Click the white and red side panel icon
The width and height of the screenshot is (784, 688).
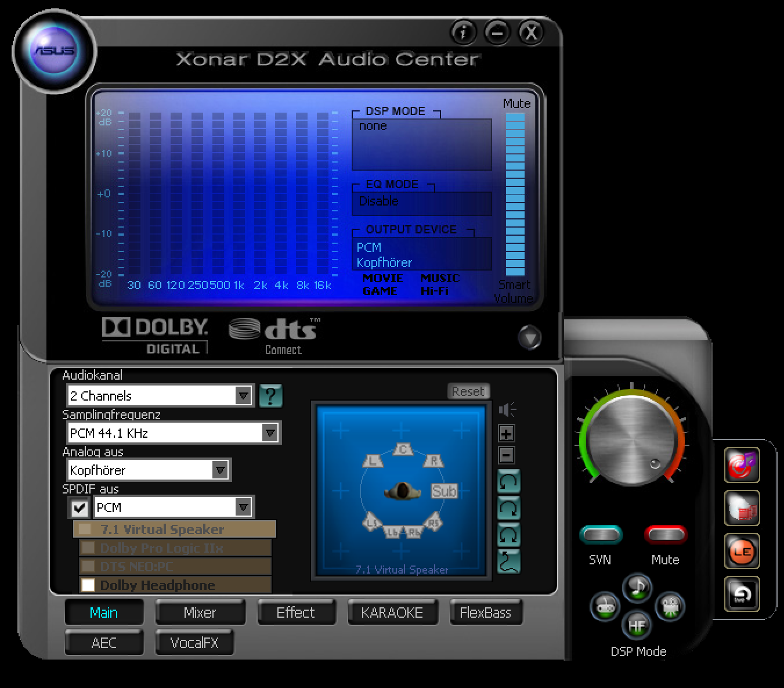[x=742, y=508]
